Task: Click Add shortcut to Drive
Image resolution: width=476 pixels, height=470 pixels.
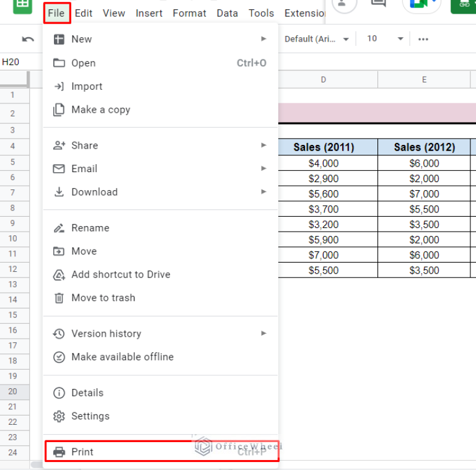Action: click(120, 274)
